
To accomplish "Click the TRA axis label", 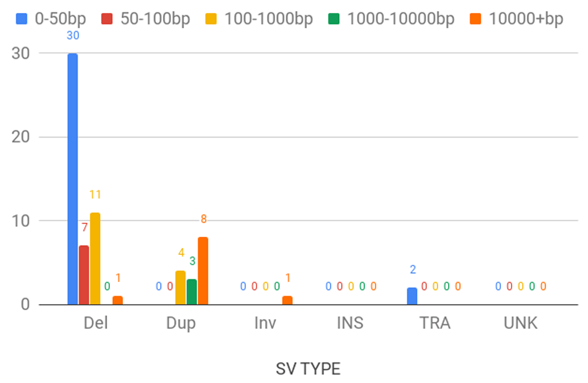I will click(x=435, y=322).
